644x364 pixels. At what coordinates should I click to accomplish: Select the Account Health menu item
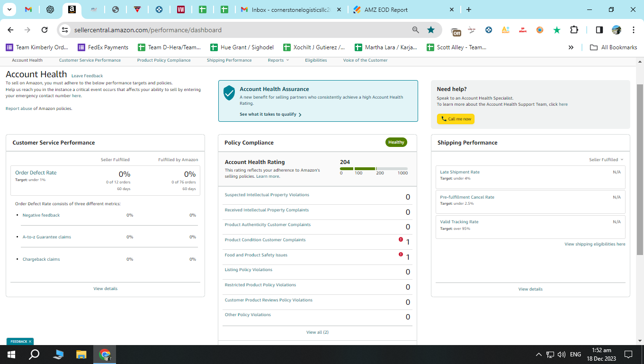point(27,60)
